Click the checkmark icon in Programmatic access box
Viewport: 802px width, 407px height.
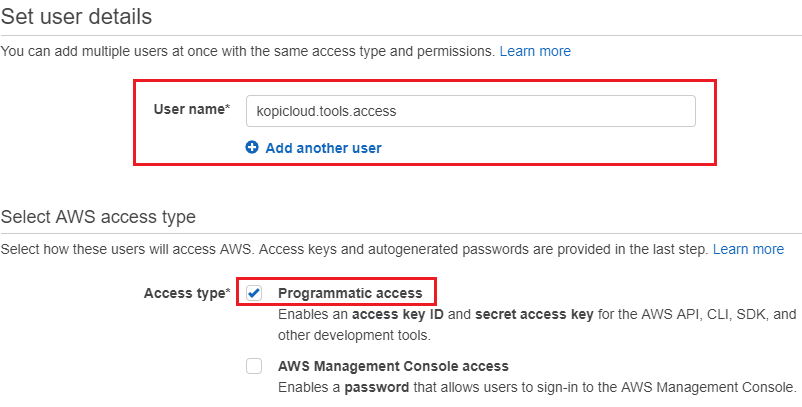click(x=254, y=293)
